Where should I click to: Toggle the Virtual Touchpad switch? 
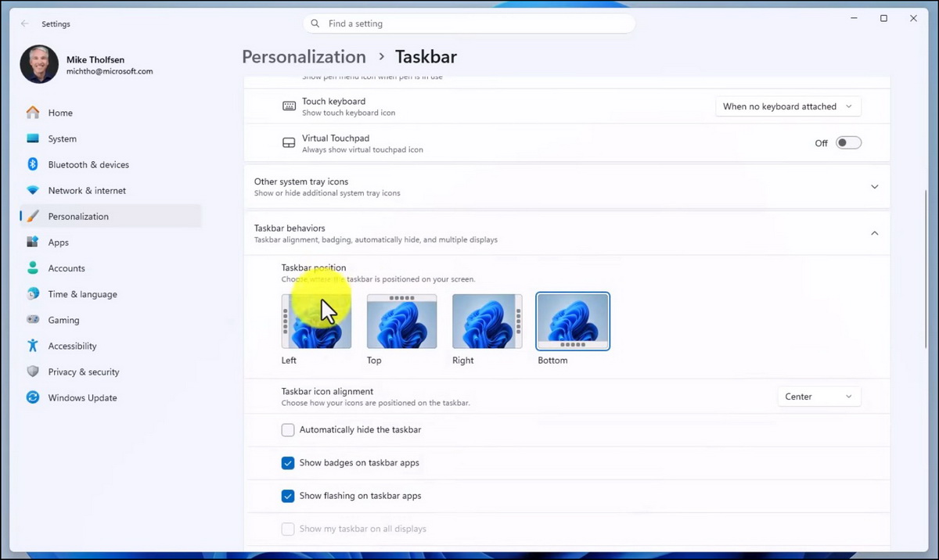[848, 143]
